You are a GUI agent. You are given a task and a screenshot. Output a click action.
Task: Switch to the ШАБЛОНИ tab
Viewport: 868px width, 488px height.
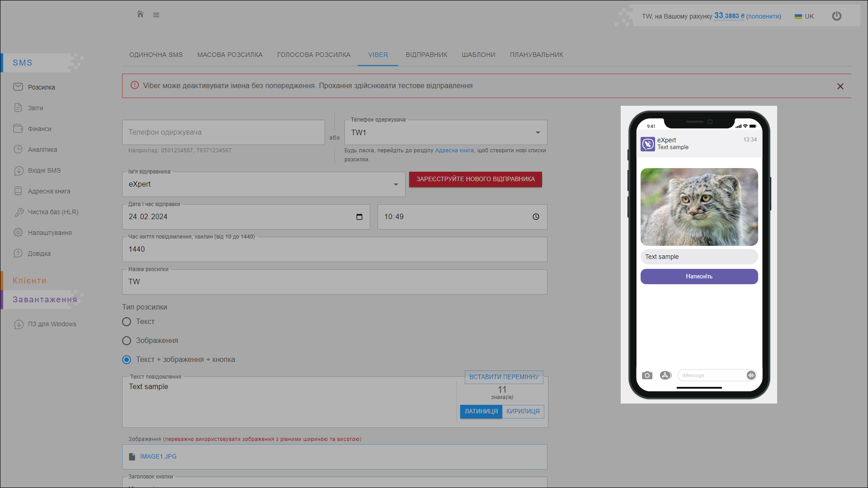point(478,55)
